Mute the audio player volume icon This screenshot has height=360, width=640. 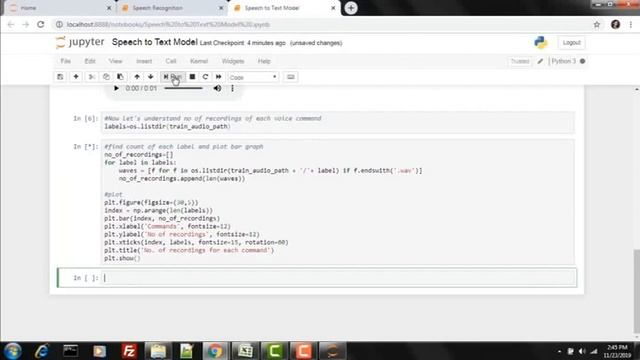[x=218, y=88]
